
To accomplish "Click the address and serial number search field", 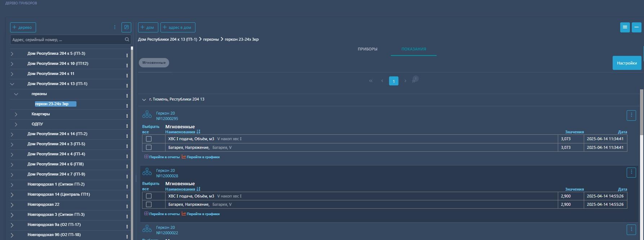I will point(67,40).
